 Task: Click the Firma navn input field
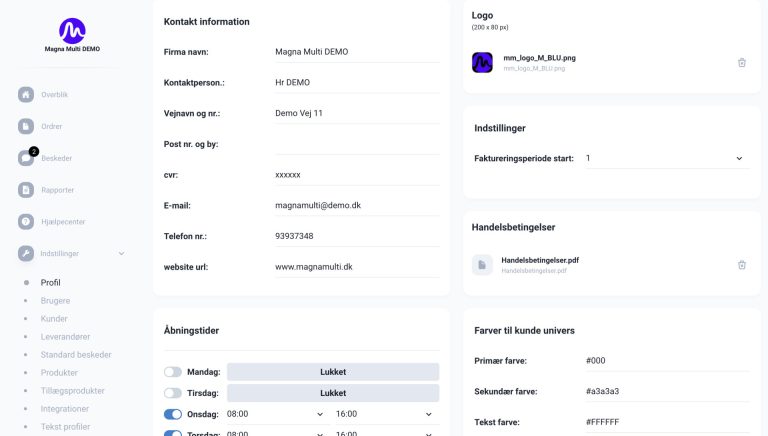[x=357, y=52]
